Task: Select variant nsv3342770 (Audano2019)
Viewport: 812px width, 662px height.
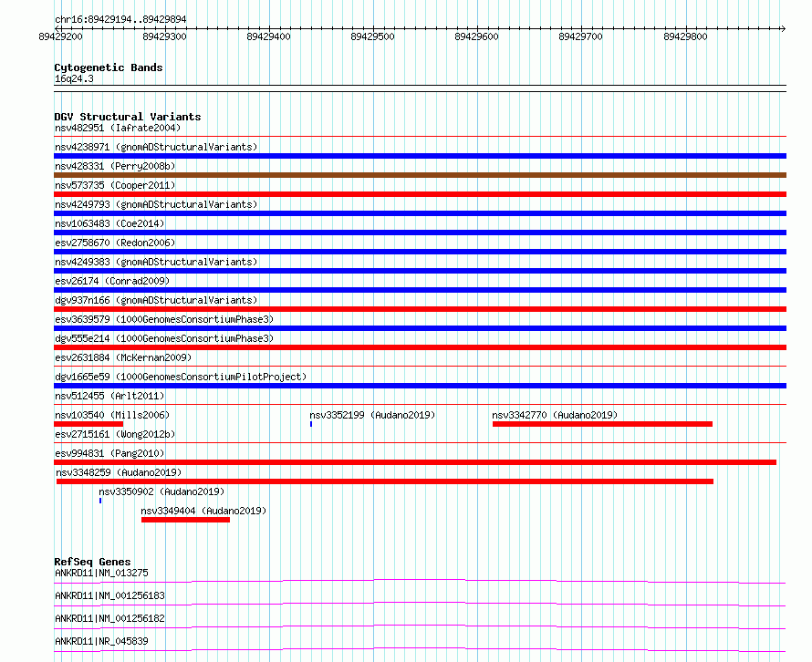Action: 555,415
